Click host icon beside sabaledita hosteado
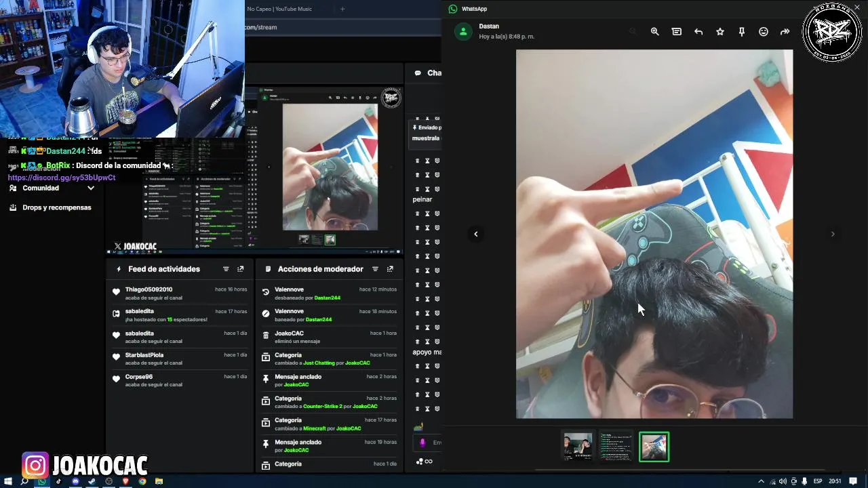Viewport: 868px width, 488px height. click(x=116, y=313)
